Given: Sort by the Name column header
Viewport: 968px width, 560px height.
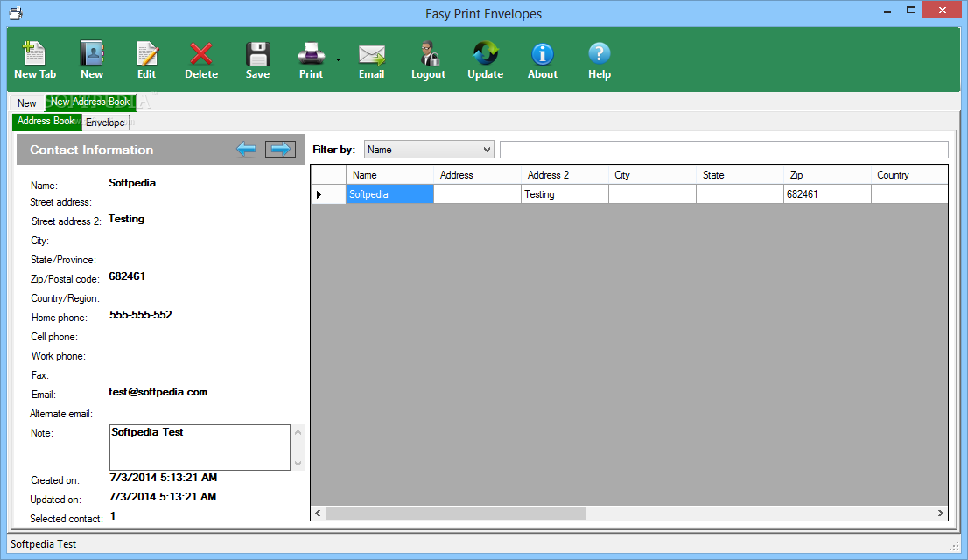Looking at the screenshot, I should click(389, 175).
